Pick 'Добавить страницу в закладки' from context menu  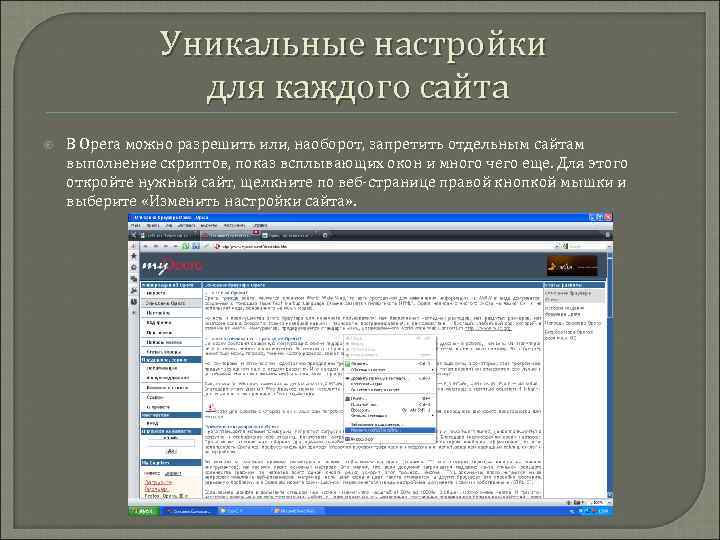389,378
